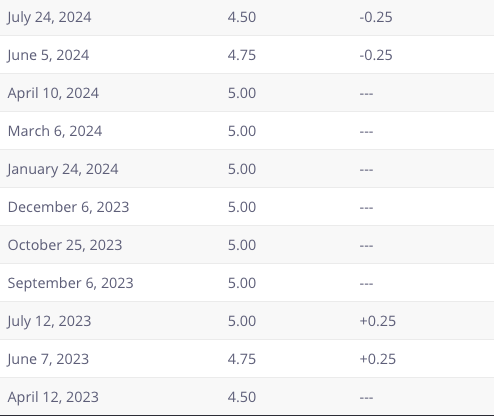Select the December 6, 2023 date

[x=68, y=207]
